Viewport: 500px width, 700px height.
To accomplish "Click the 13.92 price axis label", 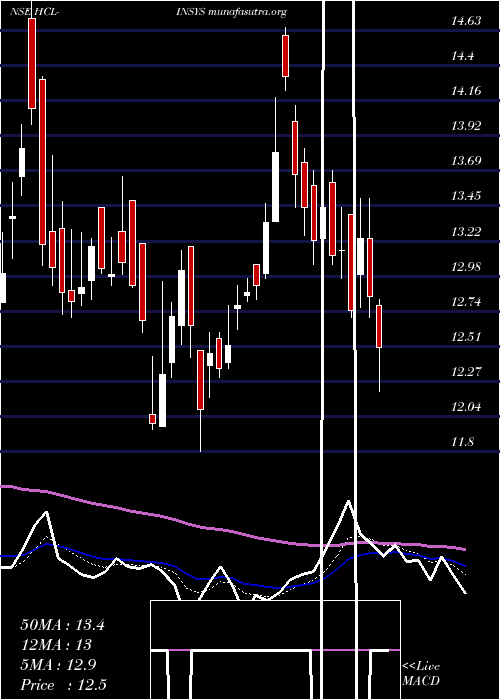I will [x=466, y=125].
